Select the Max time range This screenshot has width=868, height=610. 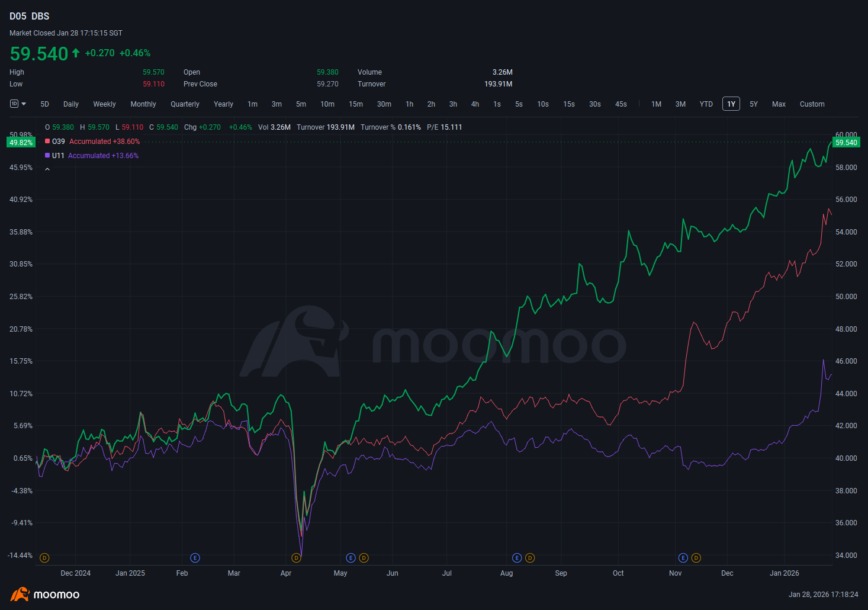pyautogui.click(x=779, y=104)
